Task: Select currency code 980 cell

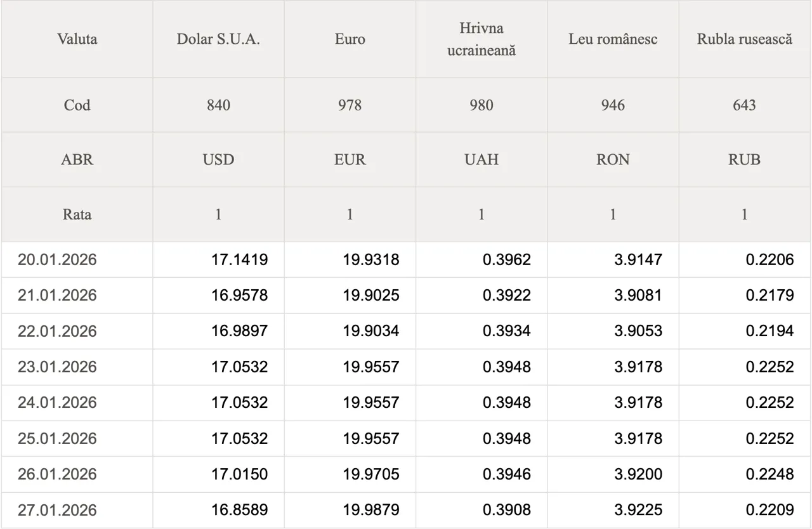Action: point(481,105)
